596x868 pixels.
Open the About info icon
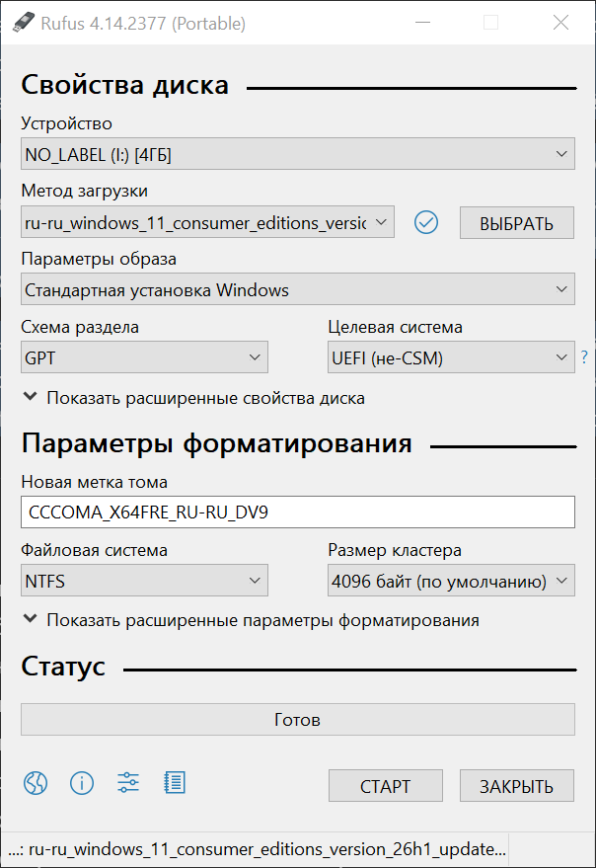coord(82,783)
